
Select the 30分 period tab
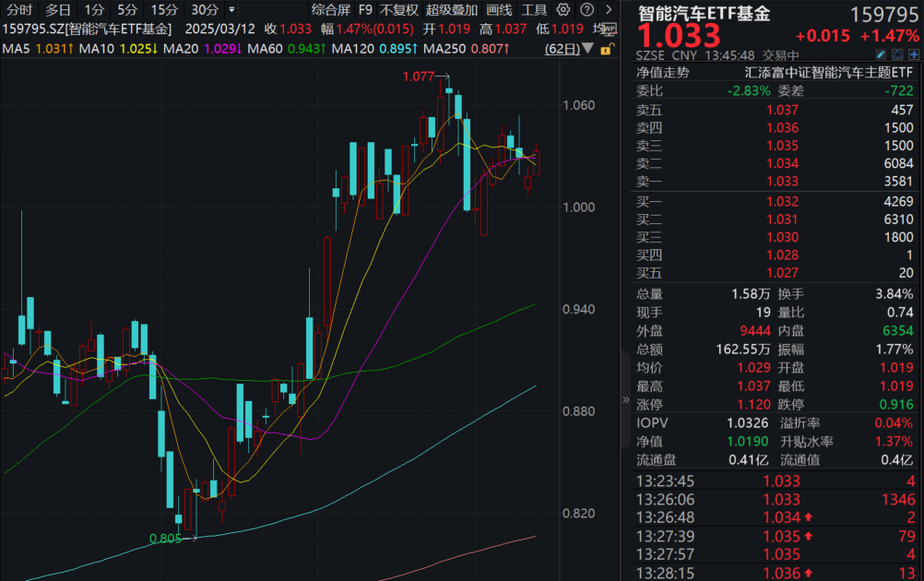(205, 10)
